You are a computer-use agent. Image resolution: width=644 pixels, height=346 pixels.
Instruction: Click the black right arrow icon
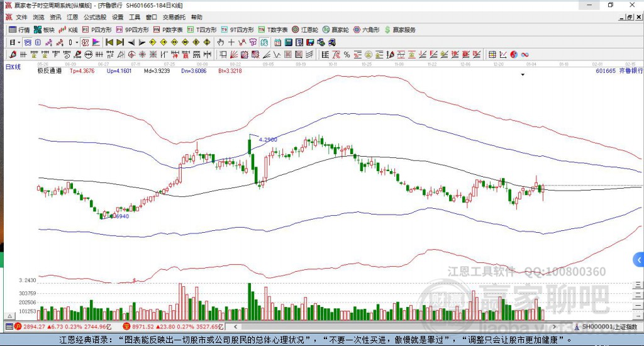pos(142,42)
